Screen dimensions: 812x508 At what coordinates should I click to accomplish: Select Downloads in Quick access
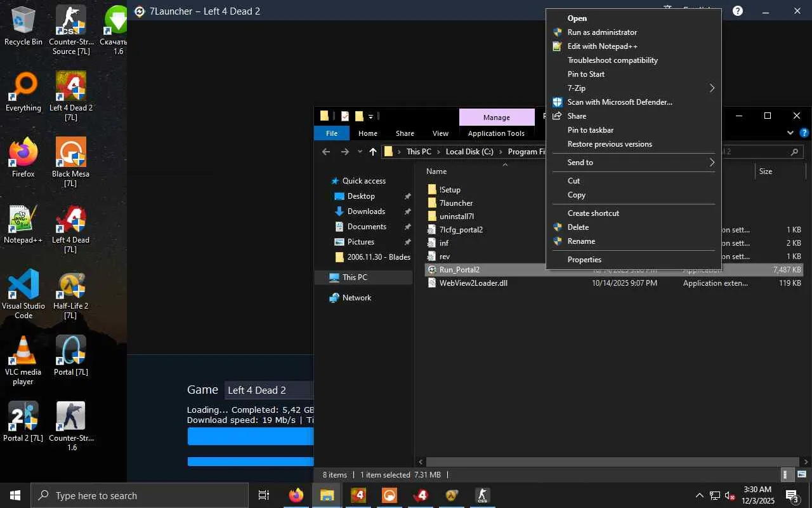[x=366, y=211]
